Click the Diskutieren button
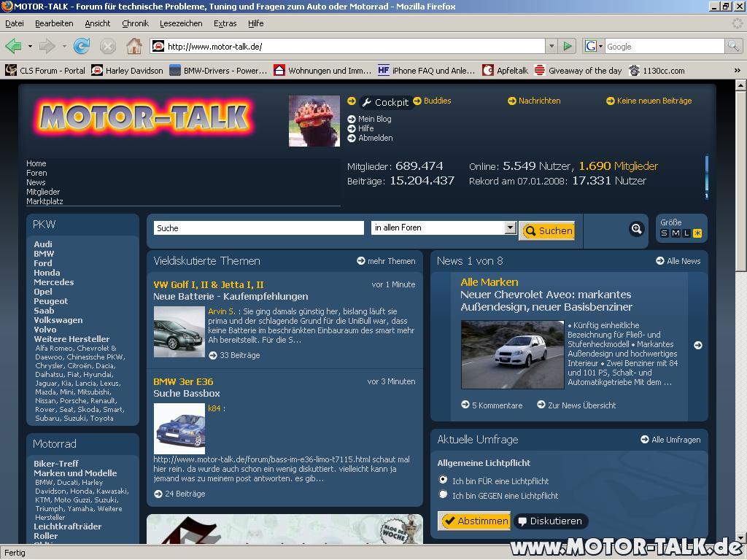Image resolution: width=747 pixels, height=560 pixels. [551, 521]
